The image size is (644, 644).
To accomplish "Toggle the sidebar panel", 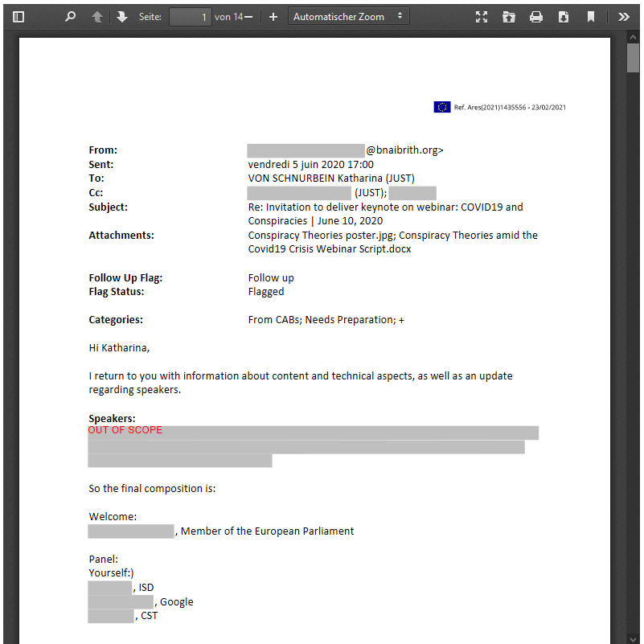I will point(18,17).
